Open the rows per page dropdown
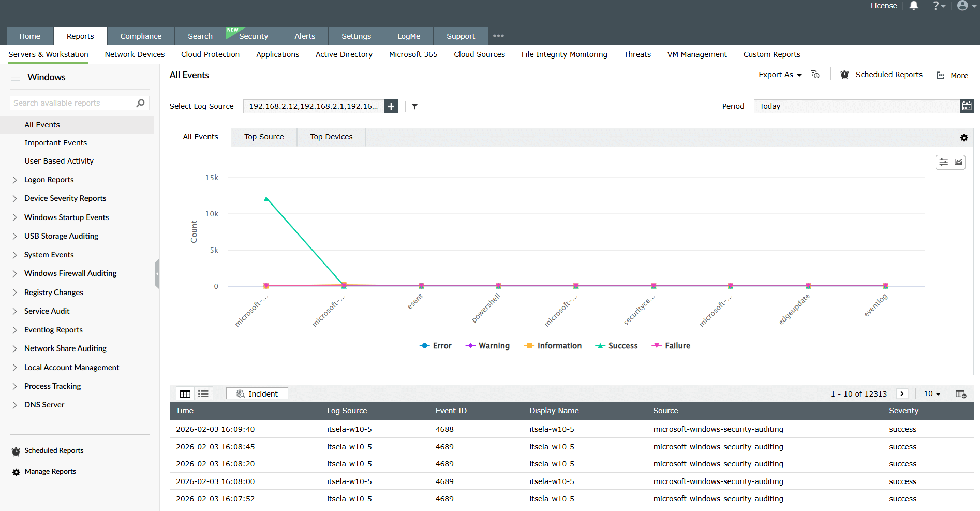 pyautogui.click(x=932, y=393)
